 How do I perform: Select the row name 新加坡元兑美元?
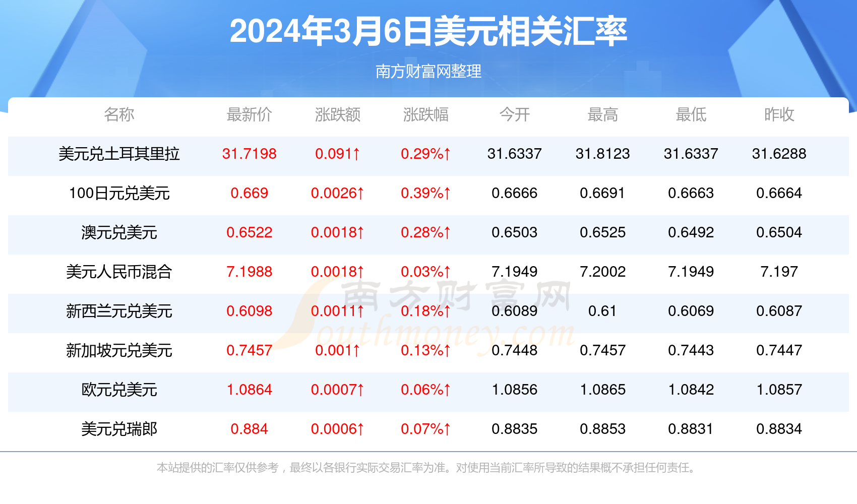pos(119,350)
